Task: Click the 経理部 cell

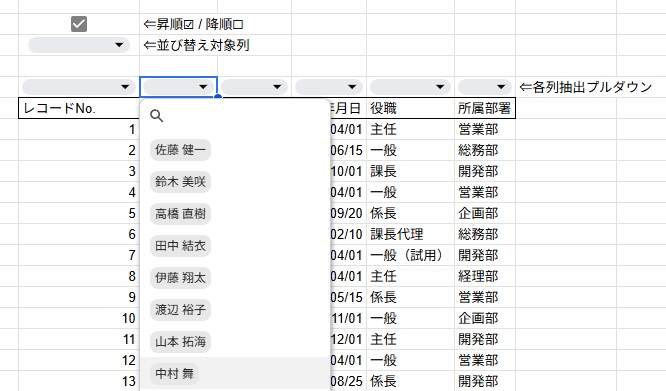Action: click(485, 276)
